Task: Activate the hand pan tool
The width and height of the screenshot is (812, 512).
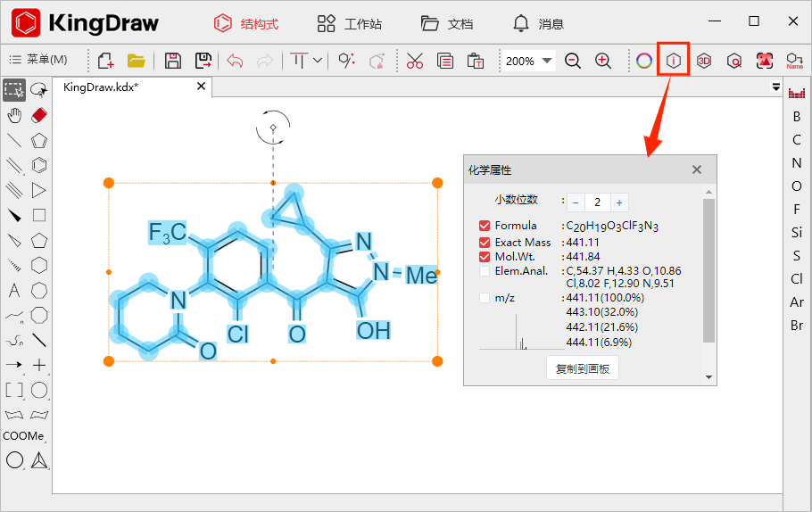Action: 14,115
